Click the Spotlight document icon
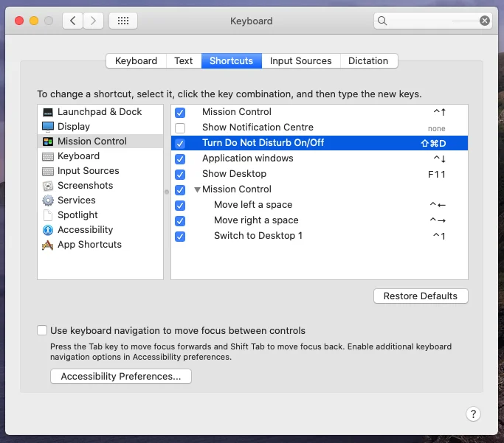 [48, 215]
